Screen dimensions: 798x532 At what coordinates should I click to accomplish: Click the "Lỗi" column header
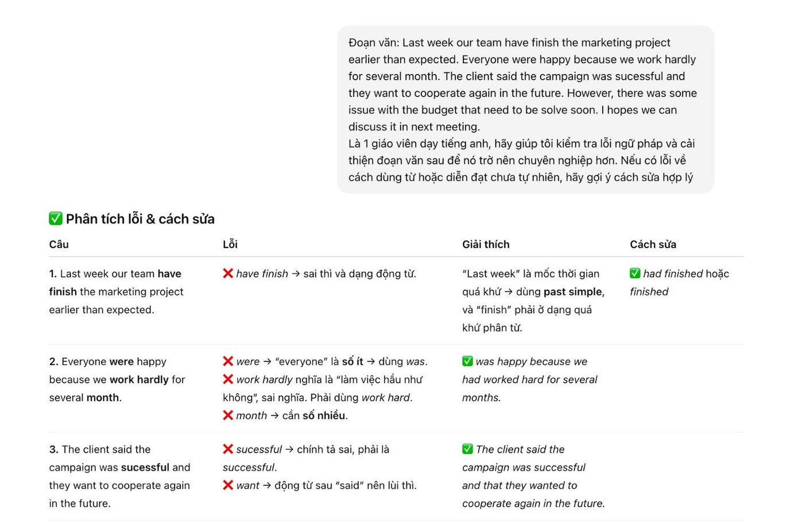tap(230, 244)
